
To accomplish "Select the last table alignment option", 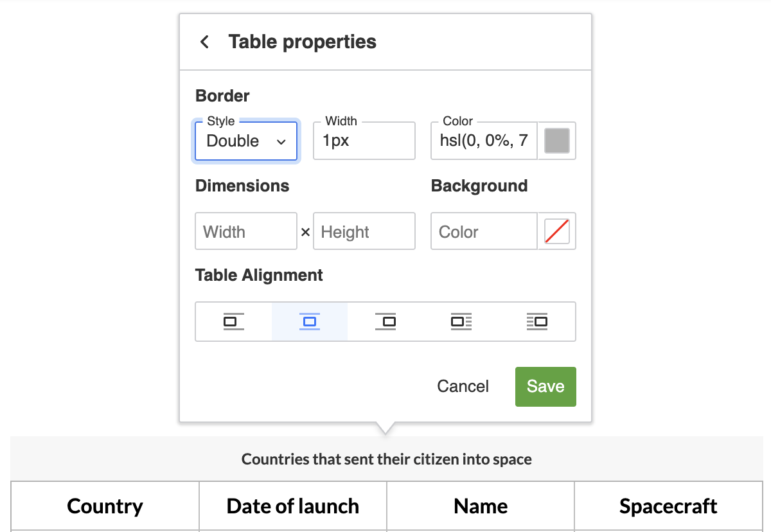I will [x=536, y=321].
